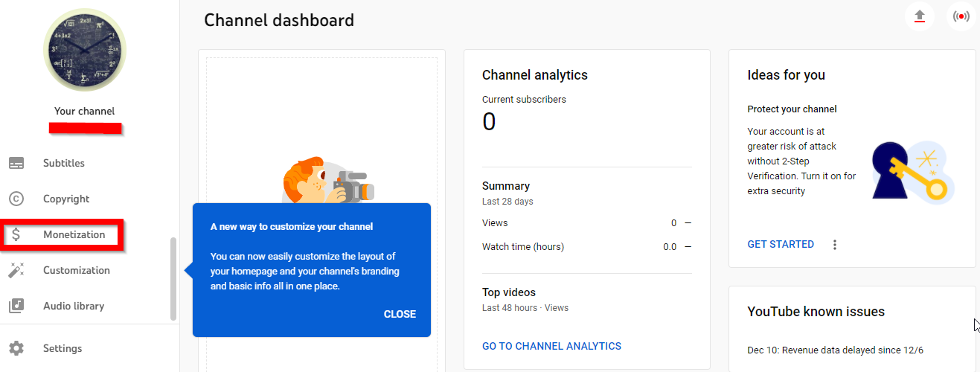Screen dimensions: 980x372
Task: Click the Current subscribers count 0
Action: (489, 121)
